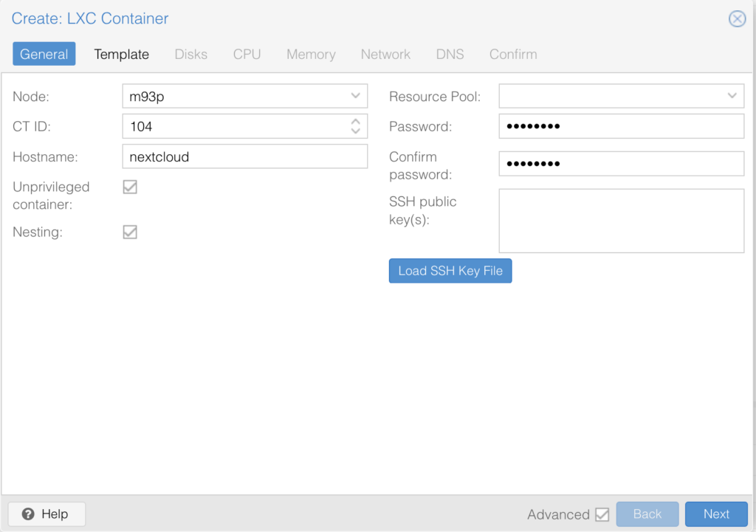Screen dimensions: 756x532
Task: Focus the Password input field
Action: [x=621, y=126]
